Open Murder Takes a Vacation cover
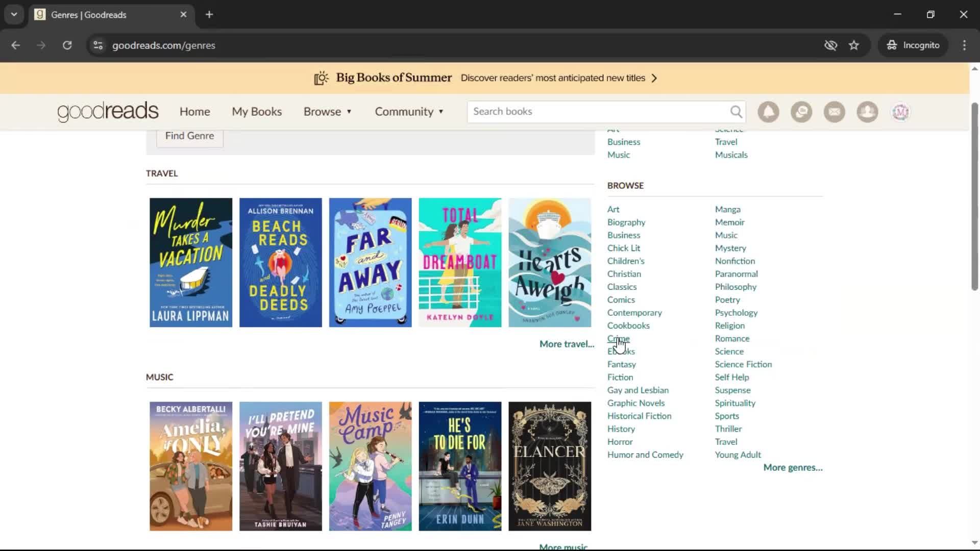980x551 pixels. pos(190,263)
